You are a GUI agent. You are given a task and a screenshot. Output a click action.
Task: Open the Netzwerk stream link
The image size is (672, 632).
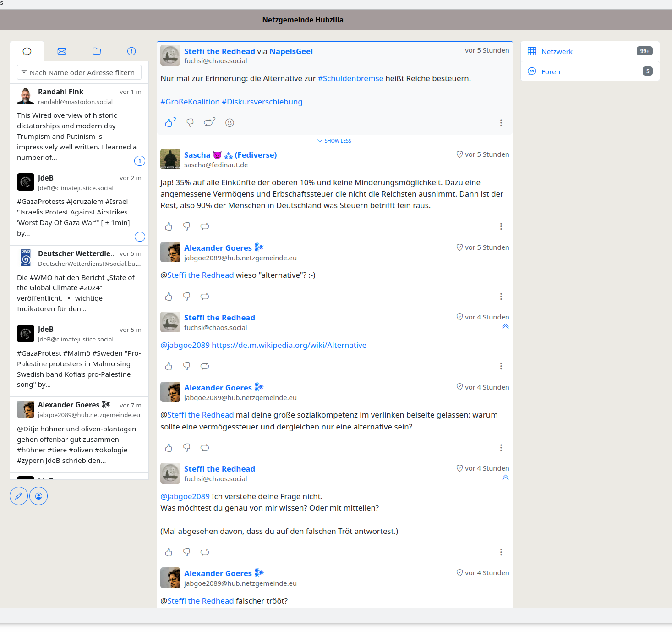click(x=557, y=52)
